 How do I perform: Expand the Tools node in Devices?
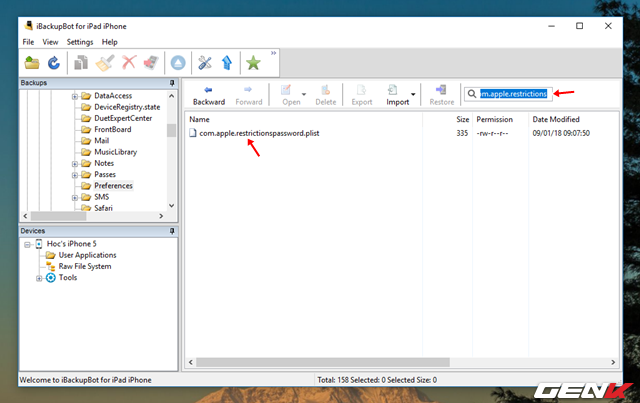(39, 278)
